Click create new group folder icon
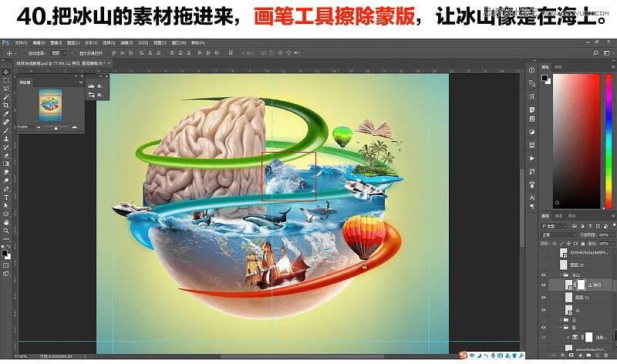Image resolution: width=617 pixels, height=364 pixels. point(588,355)
